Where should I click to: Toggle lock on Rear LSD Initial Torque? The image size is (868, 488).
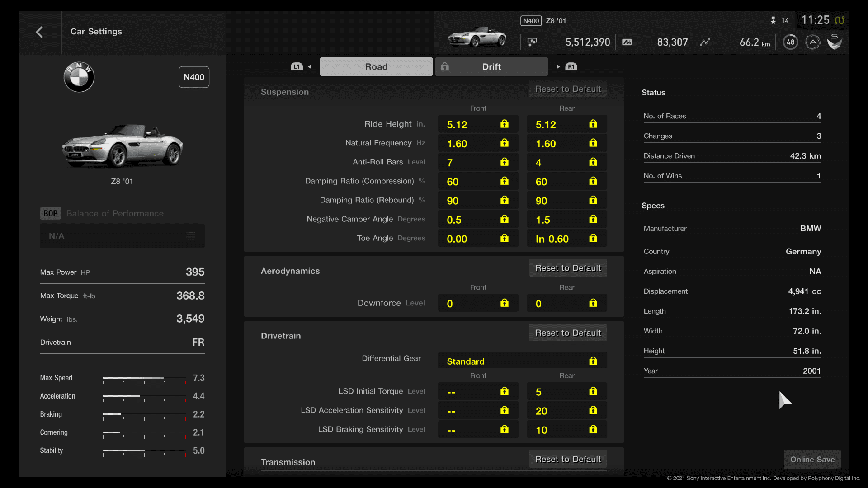click(x=593, y=391)
